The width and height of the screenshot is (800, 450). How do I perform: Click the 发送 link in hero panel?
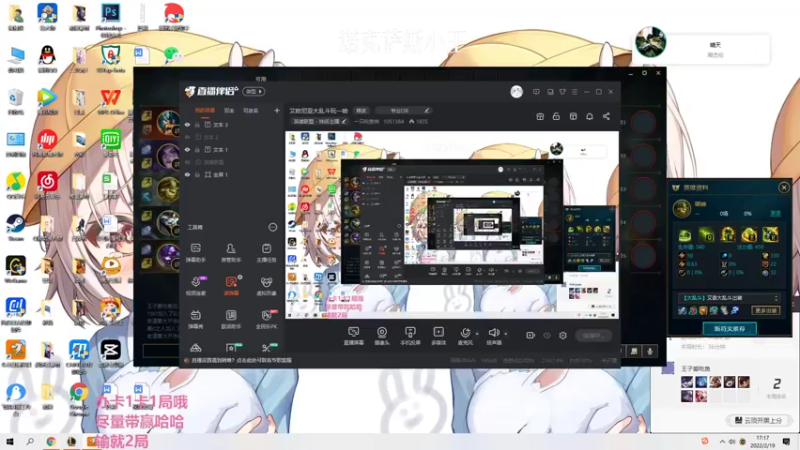coord(775,213)
